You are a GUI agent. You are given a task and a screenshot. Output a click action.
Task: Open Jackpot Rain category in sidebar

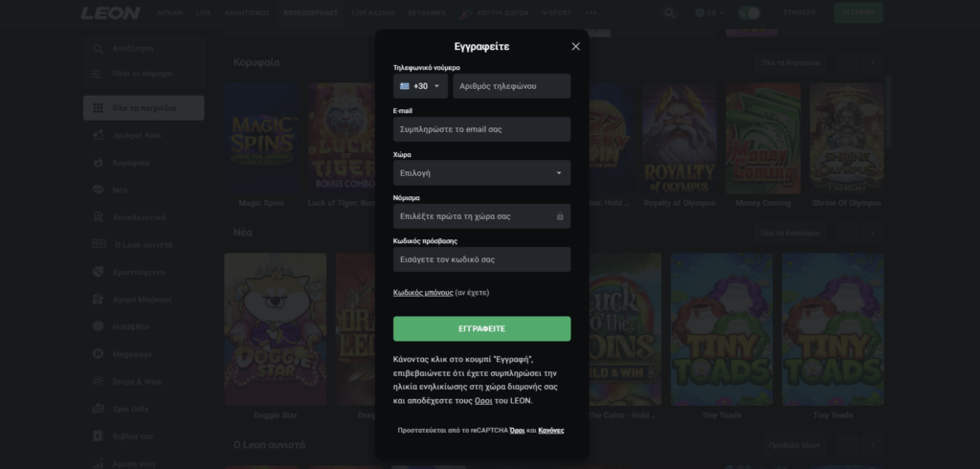pos(144,135)
